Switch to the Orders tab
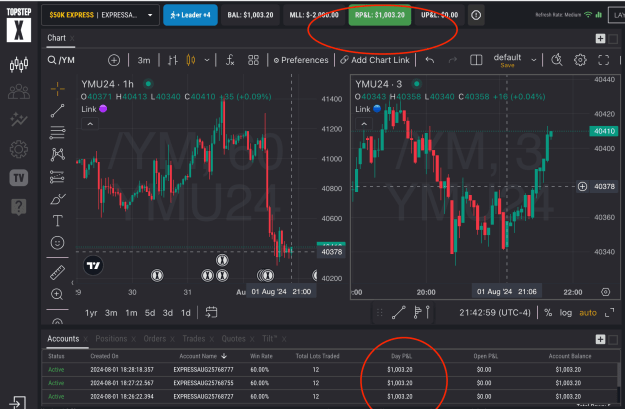625x409 pixels. click(155, 339)
